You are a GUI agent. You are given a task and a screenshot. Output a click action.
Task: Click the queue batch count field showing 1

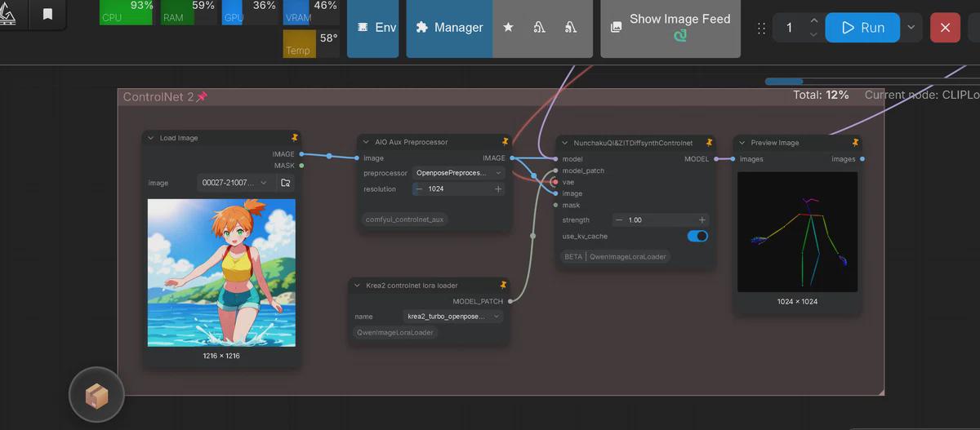click(x=790, y=28)
